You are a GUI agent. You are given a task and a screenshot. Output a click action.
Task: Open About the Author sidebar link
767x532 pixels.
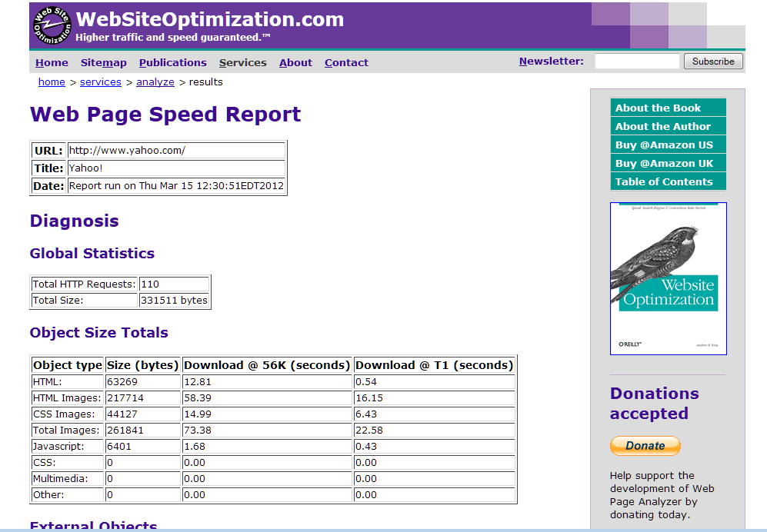click(x=669, y=126)
